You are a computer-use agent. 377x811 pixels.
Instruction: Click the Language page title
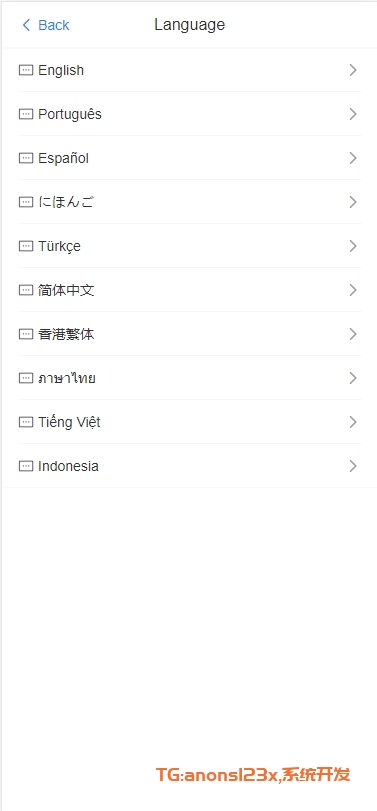(189, 25)
